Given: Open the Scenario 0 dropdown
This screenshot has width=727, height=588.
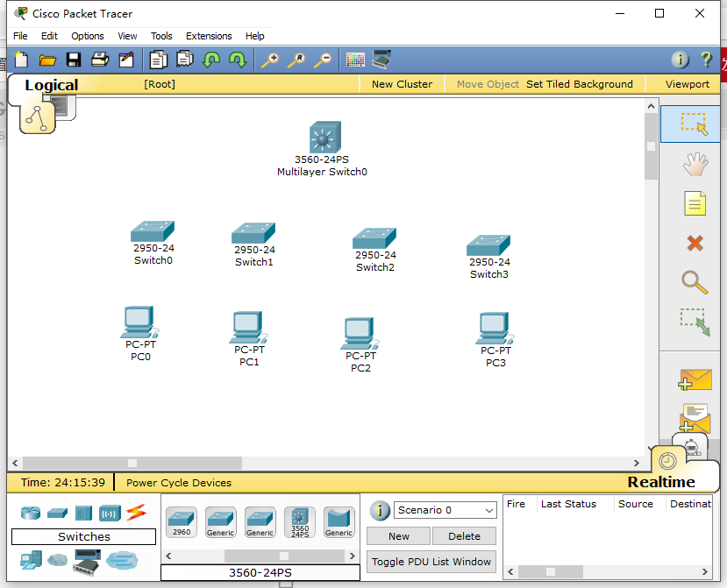Looking at the screenshot, I should [x=445, y=510].
